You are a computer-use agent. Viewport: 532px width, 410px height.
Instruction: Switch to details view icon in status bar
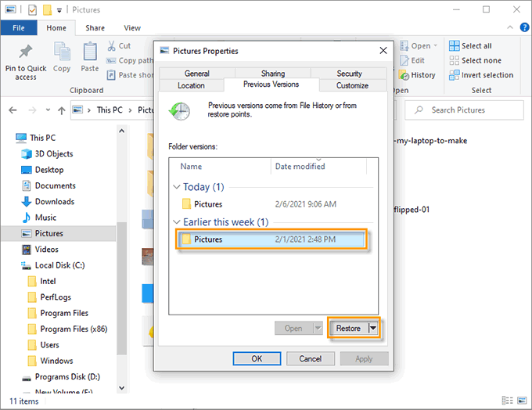click(x=507, y=401)
